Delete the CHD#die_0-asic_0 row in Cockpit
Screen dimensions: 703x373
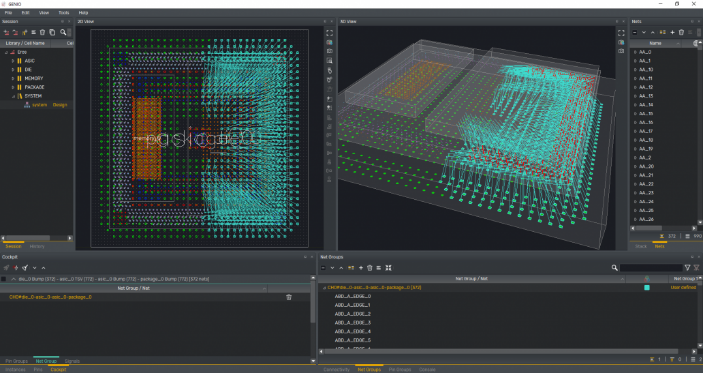(289, 297)
